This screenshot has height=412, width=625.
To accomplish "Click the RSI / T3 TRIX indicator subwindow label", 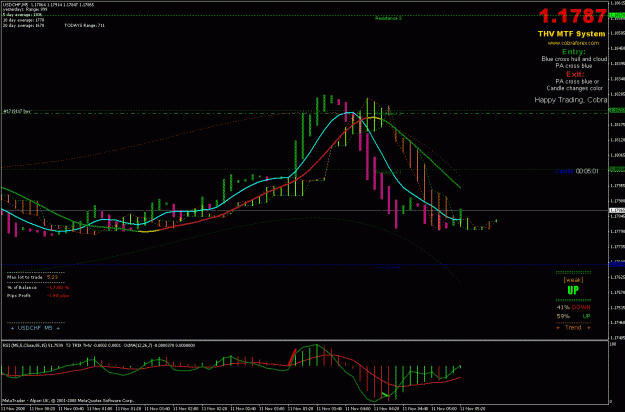I will pos(98,345).
